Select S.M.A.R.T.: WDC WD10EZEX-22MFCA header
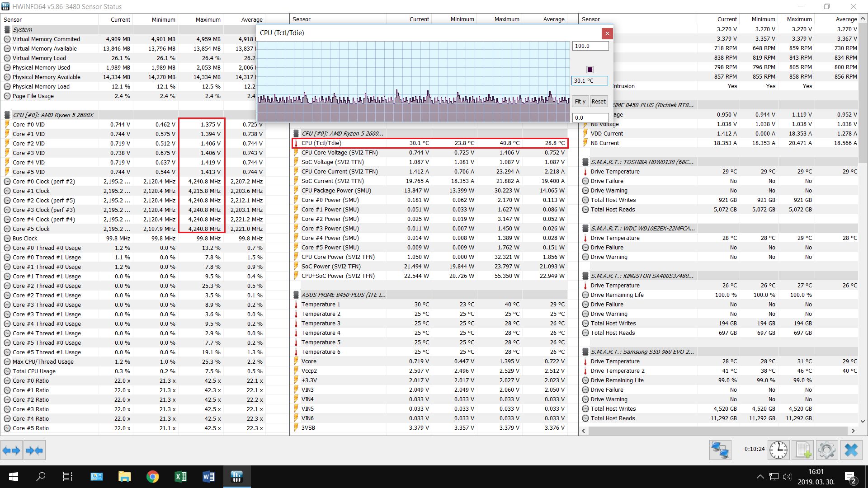Screen dimensions: 868x488 click(642, 229)
